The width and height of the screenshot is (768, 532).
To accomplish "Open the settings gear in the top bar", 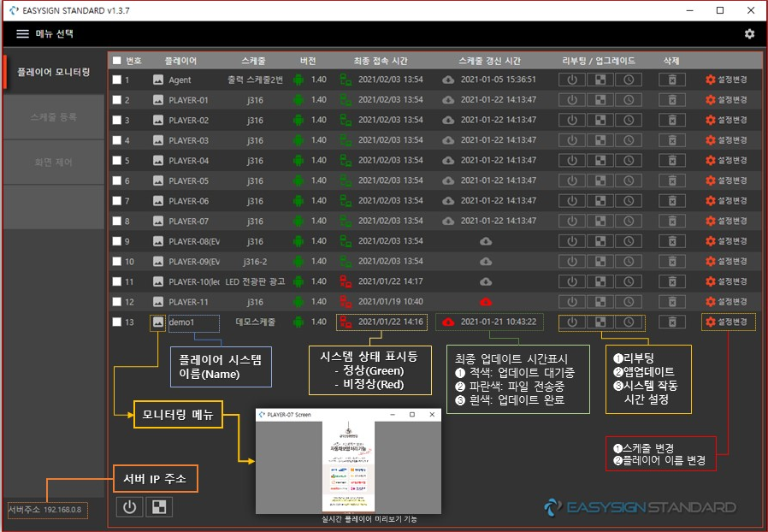I will pyautogui.click(x=749, y=34).
